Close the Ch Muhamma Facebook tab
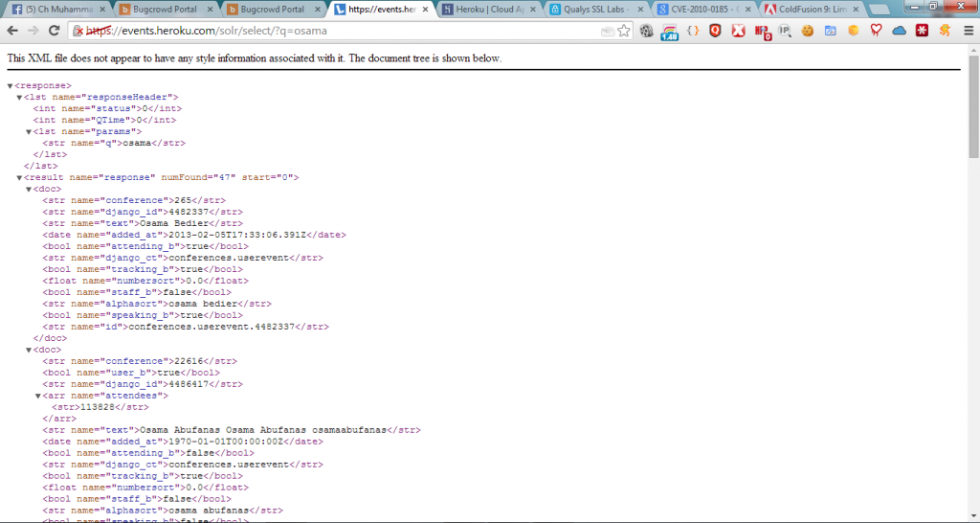The image size is (980, 523). (102, 10)
